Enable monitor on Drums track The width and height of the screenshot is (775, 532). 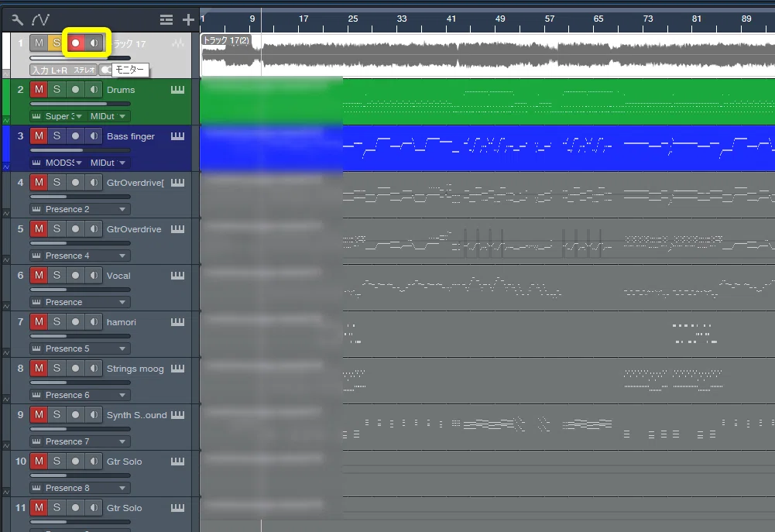pyautogui.click(x=94, y=90)
